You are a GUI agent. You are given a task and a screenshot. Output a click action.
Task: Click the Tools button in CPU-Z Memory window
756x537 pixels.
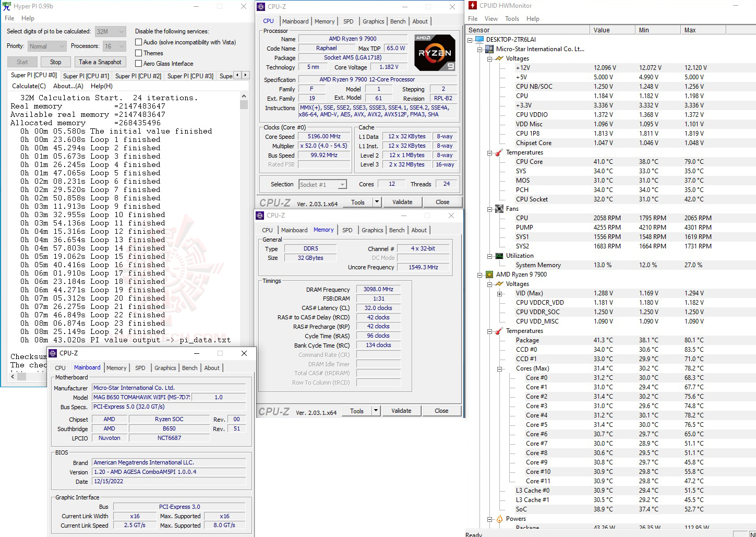[357, 411]
